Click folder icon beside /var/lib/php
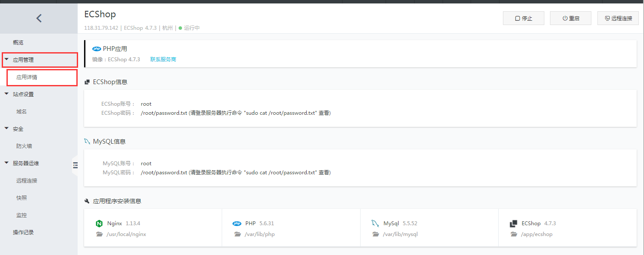The width and height of the screenshot is (644, 255). pyautogui.click(x=237, y=234)
